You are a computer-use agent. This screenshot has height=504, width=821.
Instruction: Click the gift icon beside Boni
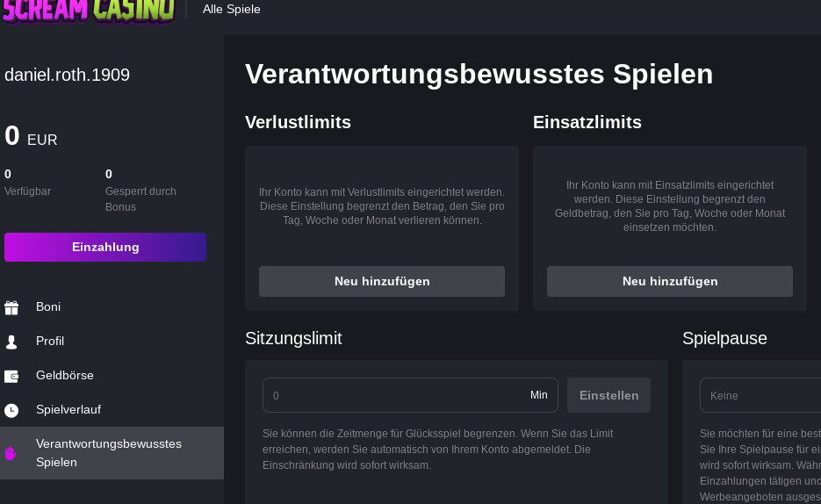point(11,307)
